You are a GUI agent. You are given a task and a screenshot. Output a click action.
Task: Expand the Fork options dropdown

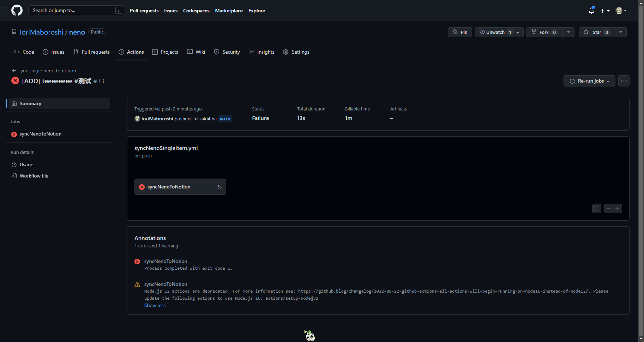pyautogui.click(x=568, y=32)
